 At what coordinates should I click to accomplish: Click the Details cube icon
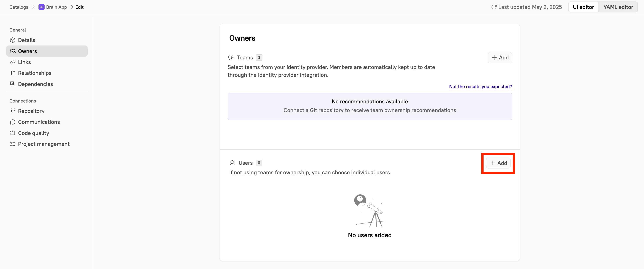pyautogui.click(x=12, y=40)
